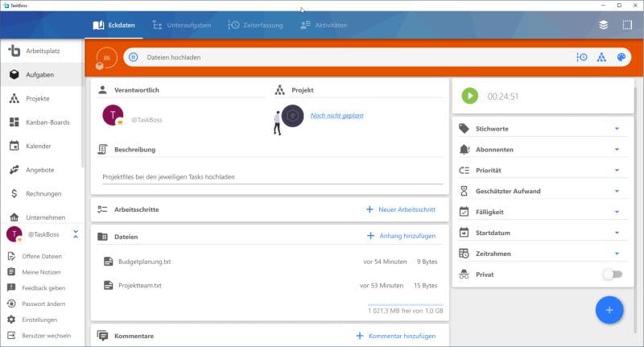Click the @TaskBoss user avatar in sidebar
This screenshot has width=644, height=347.
pyautogui.click(x=14, y=234)
